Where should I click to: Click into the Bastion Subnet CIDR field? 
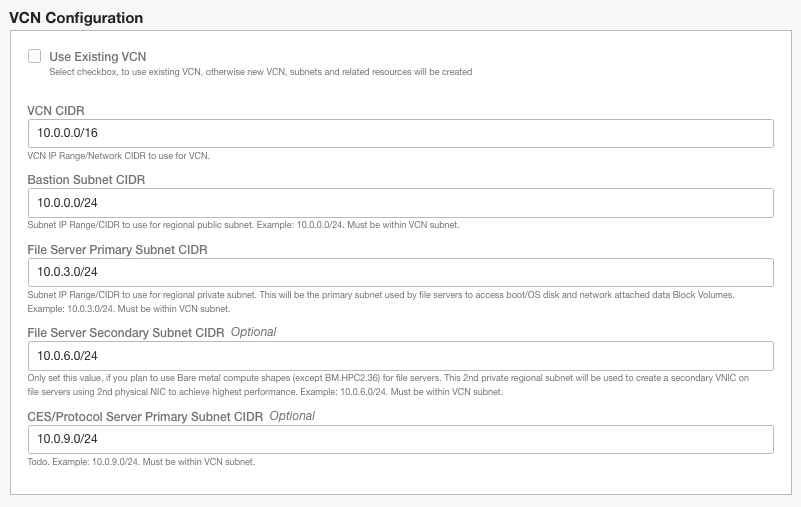click(x=400, y=203)
